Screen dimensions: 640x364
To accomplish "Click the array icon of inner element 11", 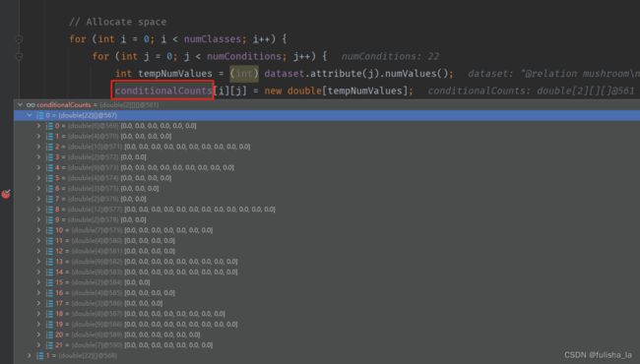I will (49, 240).
